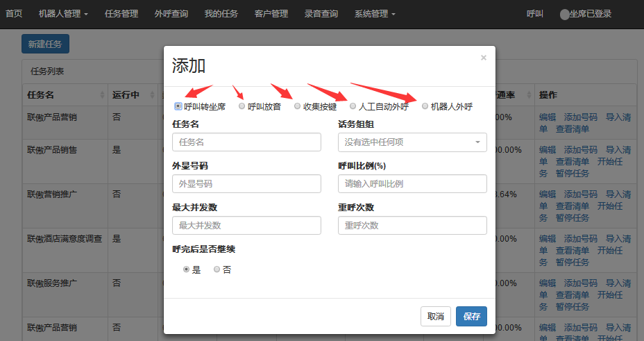Expand the 系统管理 menu
The image size is (644, 341).
pyautogui.click(x=375, y=14)
